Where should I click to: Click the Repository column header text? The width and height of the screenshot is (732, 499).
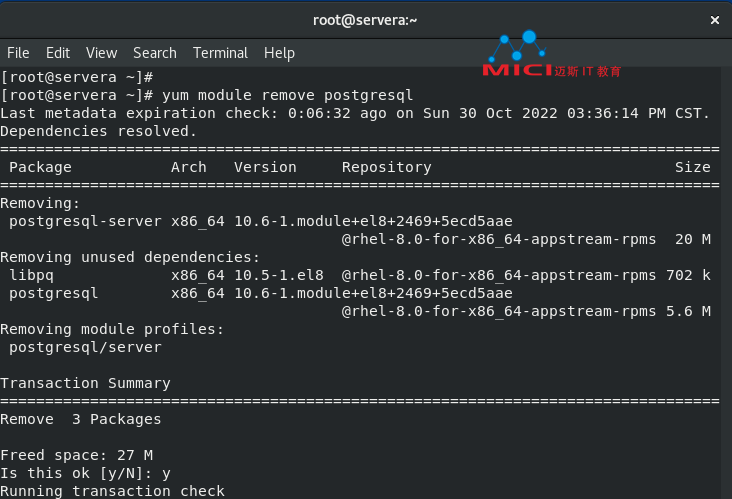coord(387,167)
